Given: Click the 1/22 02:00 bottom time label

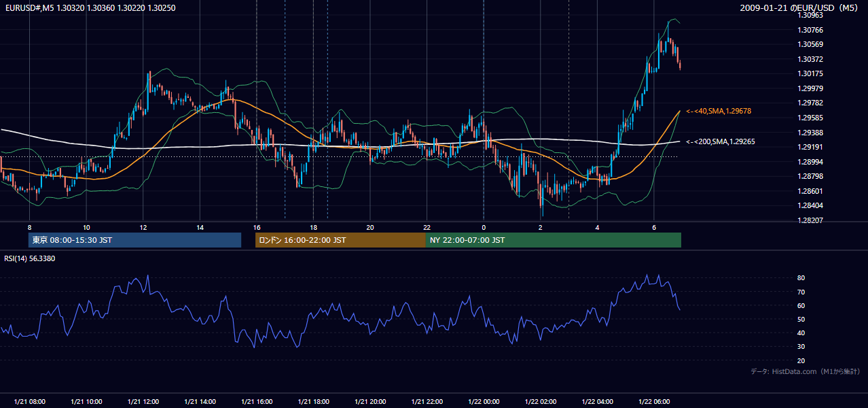Looking at the screenshot, I should [x=541, y=402].
